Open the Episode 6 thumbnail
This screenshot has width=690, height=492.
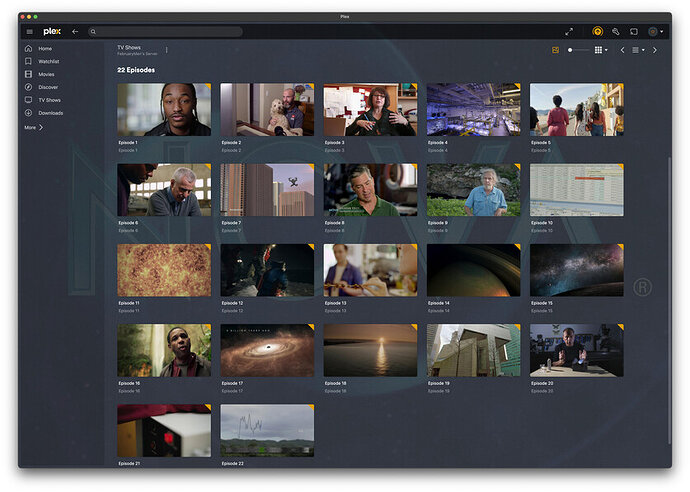click(x=164, y=190)
